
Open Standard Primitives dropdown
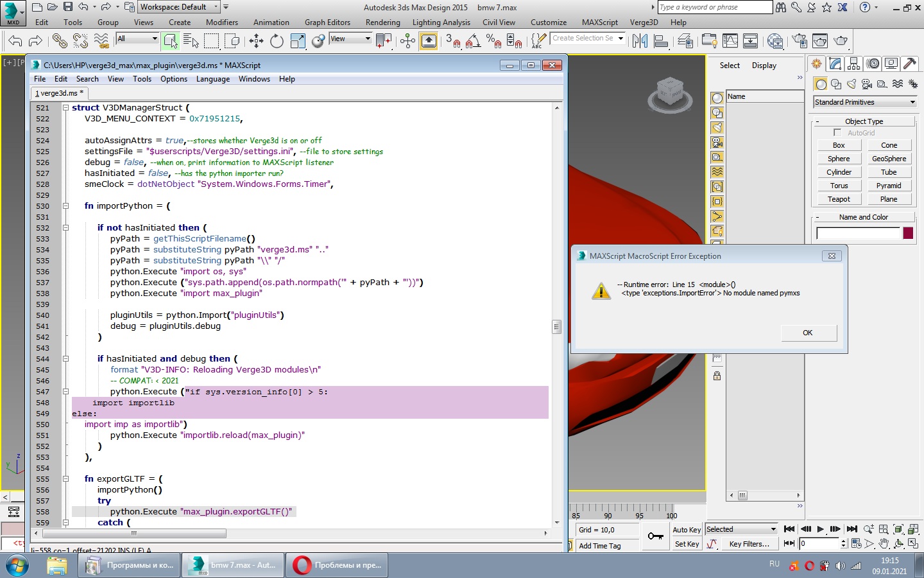pyautogui.click(x=864, y=102)
